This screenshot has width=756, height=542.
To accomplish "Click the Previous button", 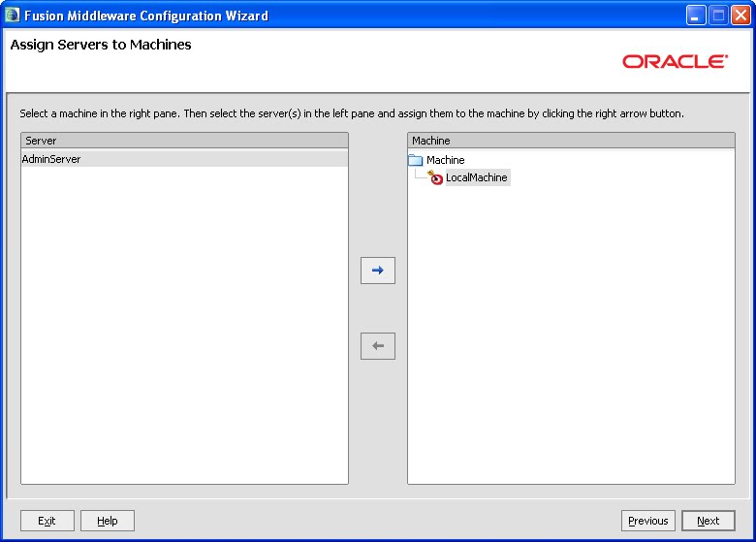I will point(648,521).
